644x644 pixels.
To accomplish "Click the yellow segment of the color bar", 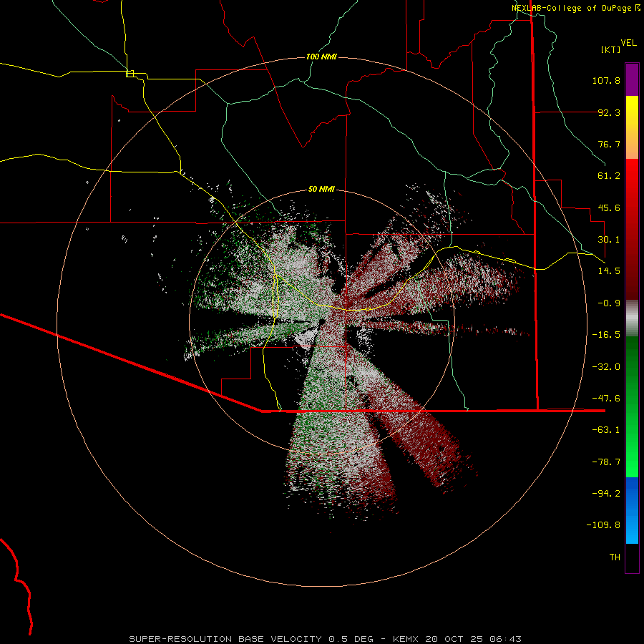I will click(632, 127).
